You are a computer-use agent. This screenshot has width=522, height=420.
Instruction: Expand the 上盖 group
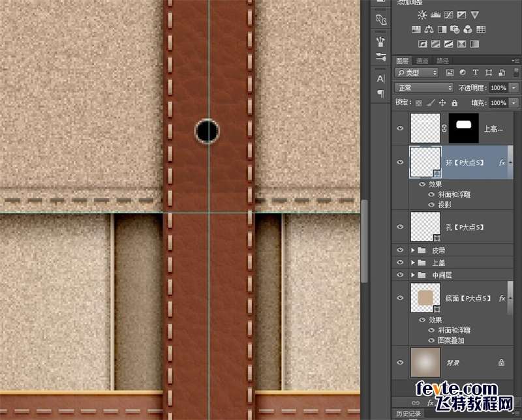pos(413,263)
